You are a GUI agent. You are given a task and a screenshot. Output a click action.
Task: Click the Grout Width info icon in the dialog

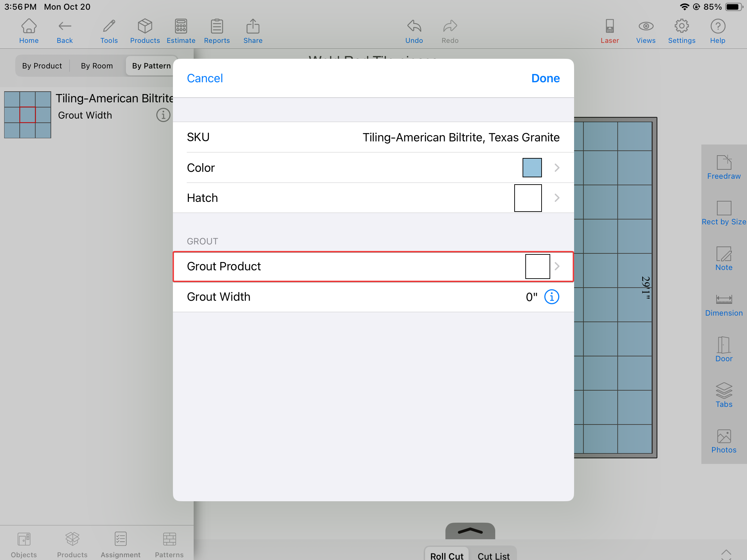[x=552, y=297]
